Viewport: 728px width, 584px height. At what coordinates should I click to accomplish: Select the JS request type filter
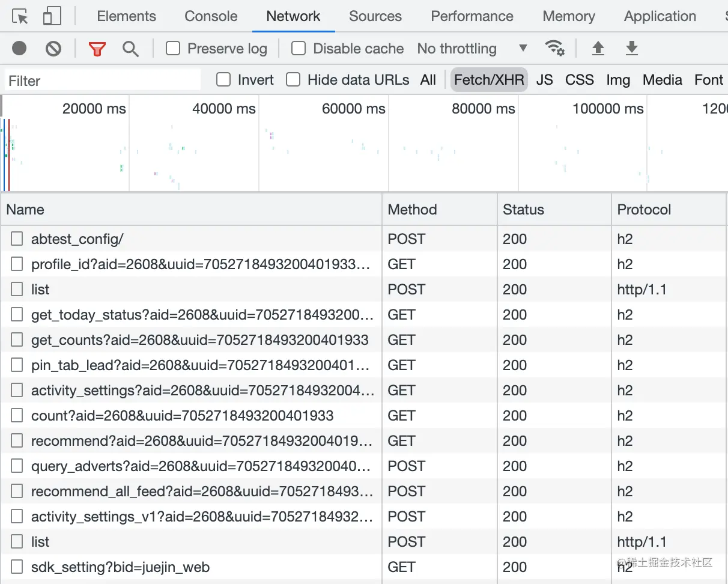(x=544, y=80)
